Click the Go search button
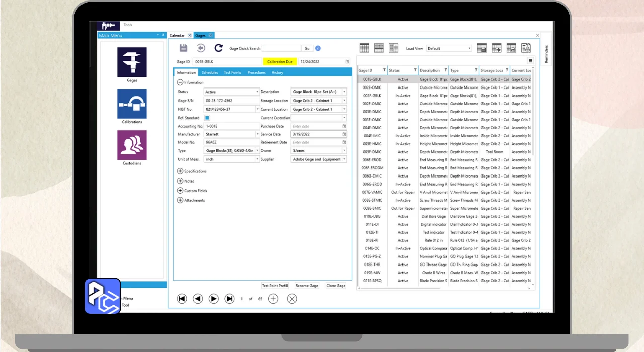 pos(307,49)
